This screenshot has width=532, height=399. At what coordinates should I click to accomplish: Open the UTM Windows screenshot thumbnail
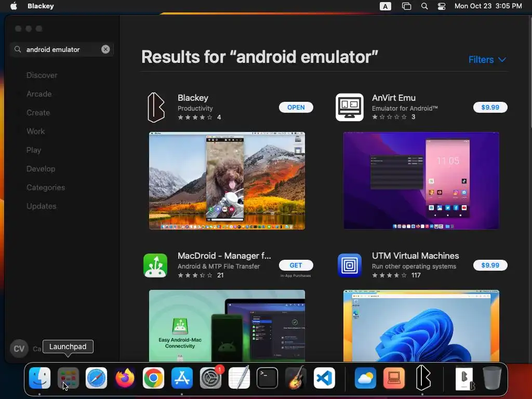point(421,326)
